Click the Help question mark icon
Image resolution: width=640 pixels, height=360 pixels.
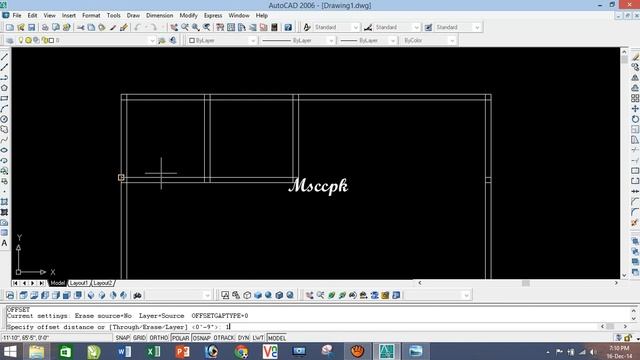[288, 27]
